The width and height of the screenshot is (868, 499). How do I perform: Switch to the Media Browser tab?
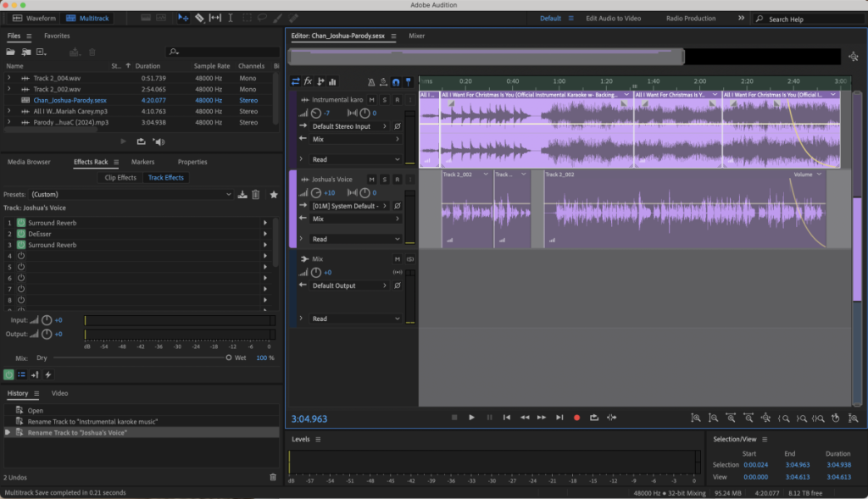click(29, 162)
